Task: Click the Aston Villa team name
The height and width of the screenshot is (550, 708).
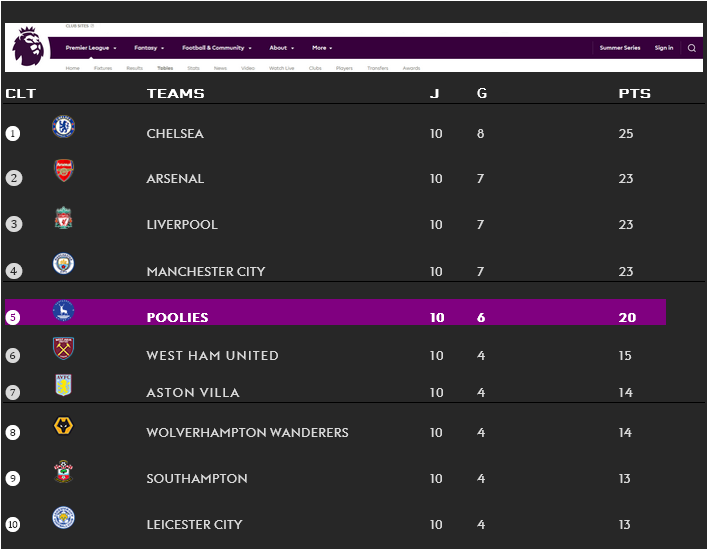Action: click(193, 392)
